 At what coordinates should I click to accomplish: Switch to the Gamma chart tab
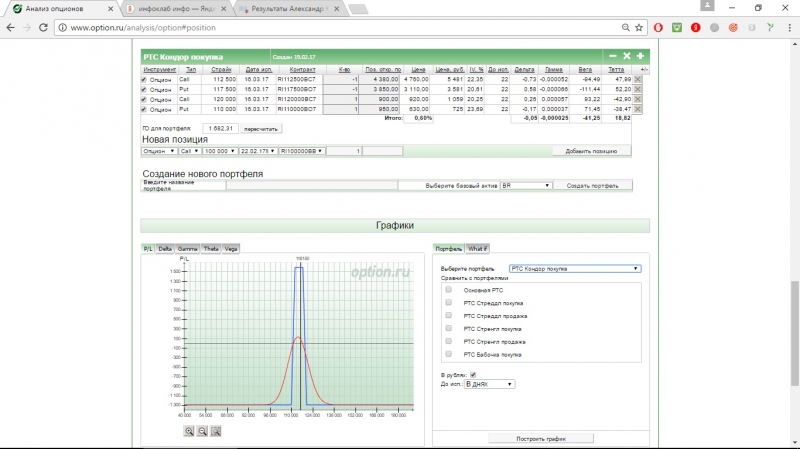point(187,247)
